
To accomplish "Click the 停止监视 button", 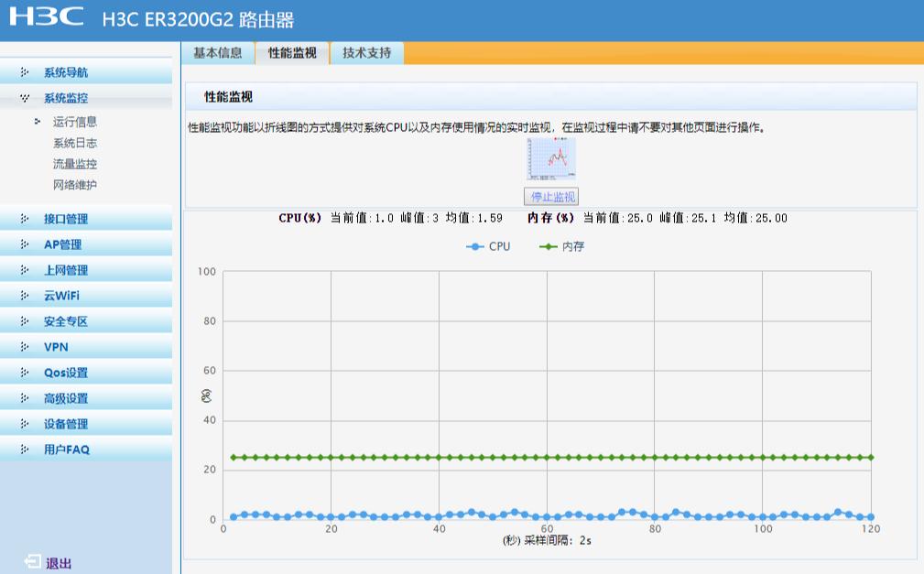I will 549,197.
